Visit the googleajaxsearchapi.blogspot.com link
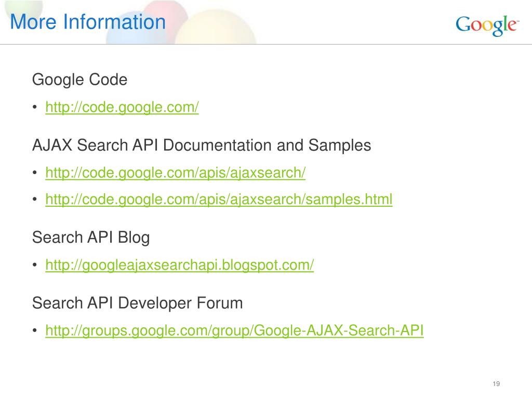The width and height of the screenshot is (532, 399). click(x=179, y=264)
